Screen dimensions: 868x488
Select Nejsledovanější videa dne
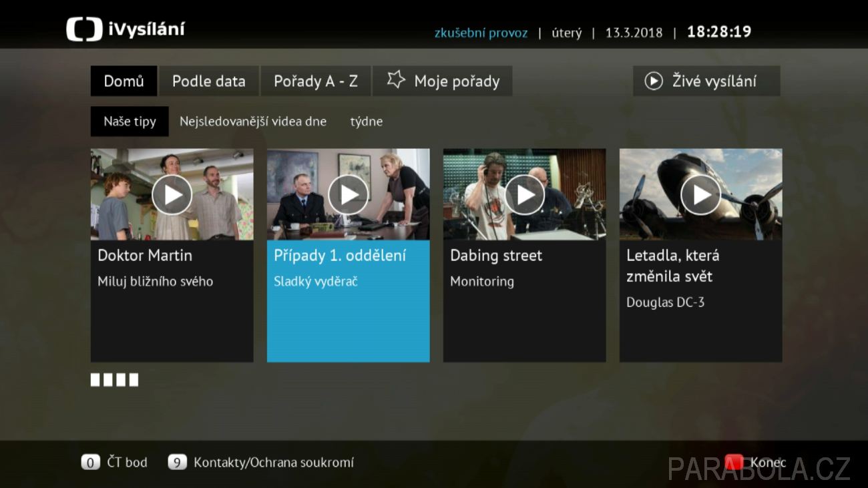pyautogui.click(x=253, y=121)
